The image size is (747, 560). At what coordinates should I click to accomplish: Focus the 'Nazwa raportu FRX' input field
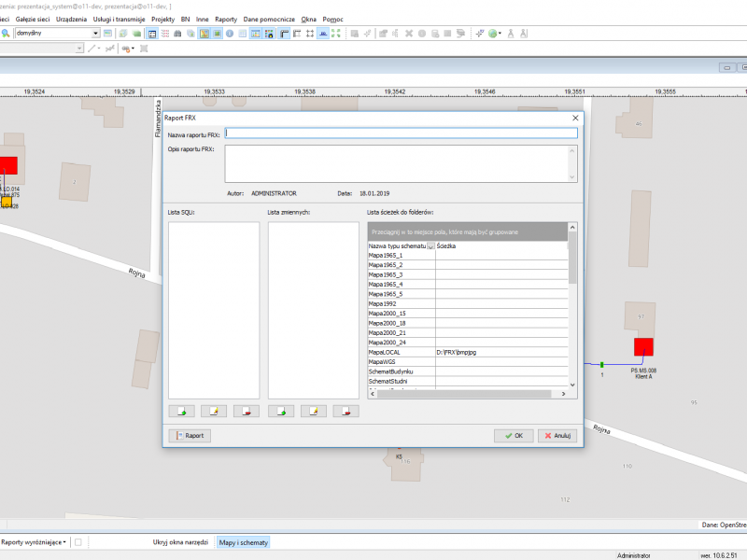(x=402, y=133)
